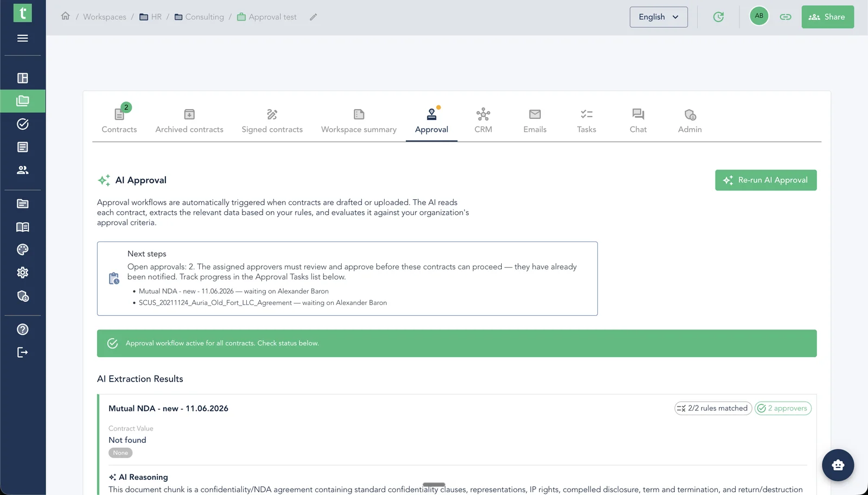Viewport: 868px width, 495px height.
Task: Click the Share button
Action: point(827,17)
